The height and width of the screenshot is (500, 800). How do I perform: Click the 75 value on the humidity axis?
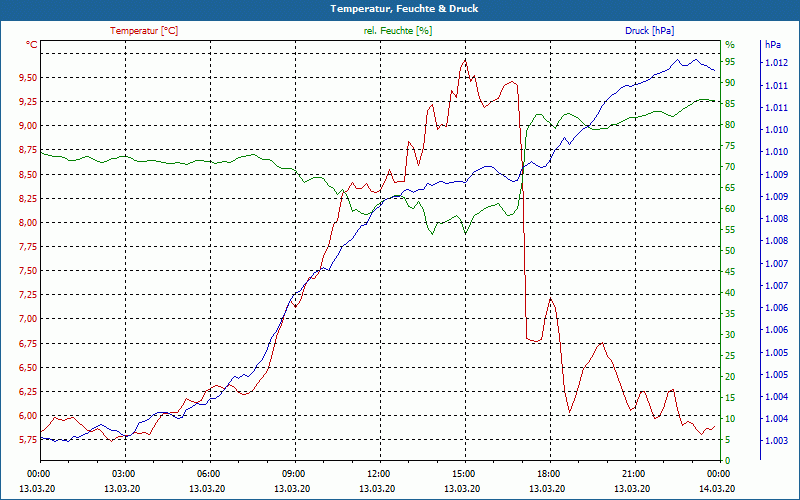coord(730,146)
